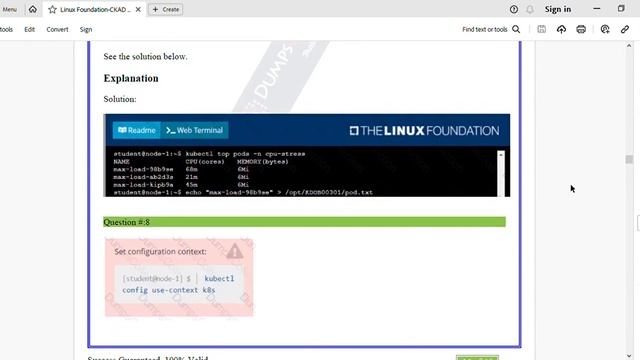Click the terminal image's scroll up arrow
This screenshot has width=640, height=360.
pos(501,155)
